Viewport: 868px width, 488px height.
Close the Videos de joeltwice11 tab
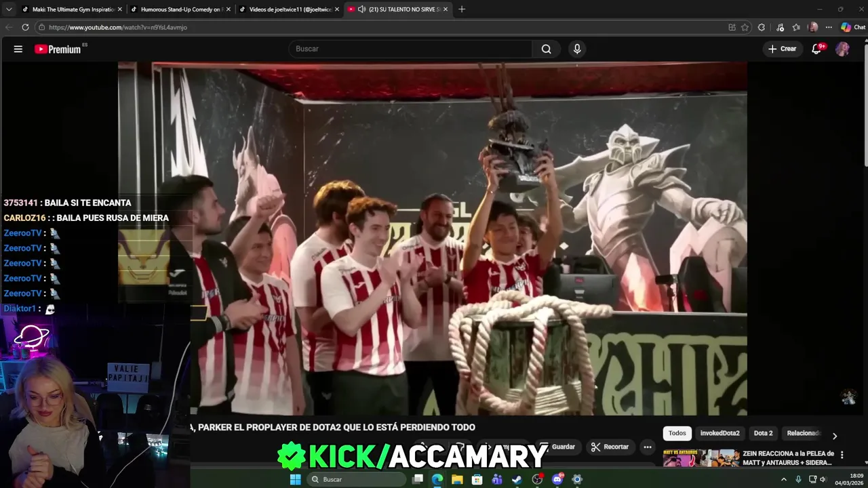tap(337, 9)
